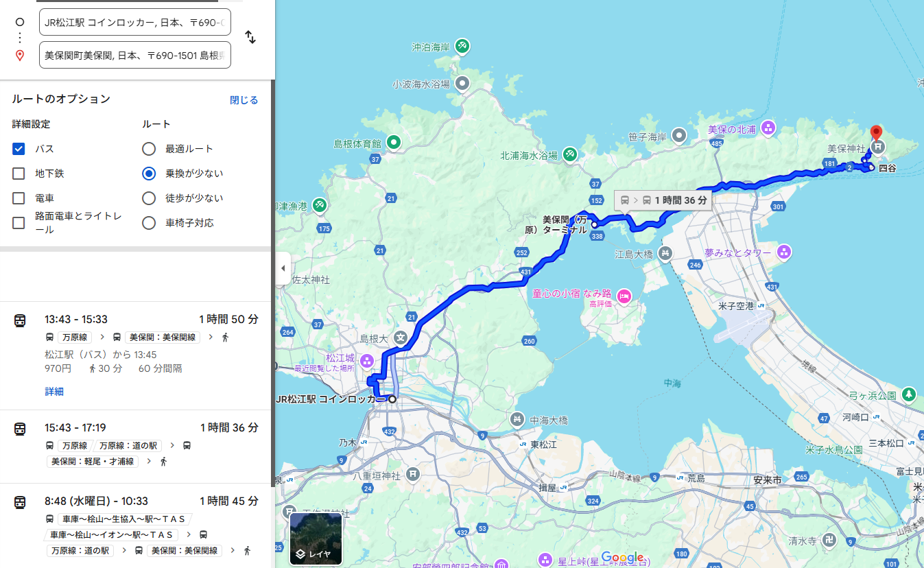Uncheck the バス checkbox
This screenshot has width=924, height=568.
pos(19,149)
